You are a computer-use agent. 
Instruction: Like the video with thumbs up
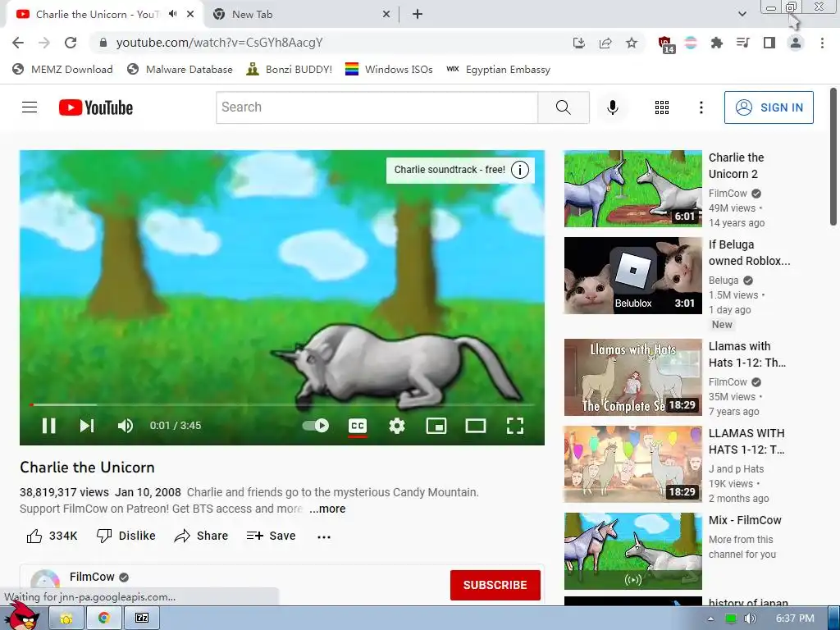click(x=52, y=536)
